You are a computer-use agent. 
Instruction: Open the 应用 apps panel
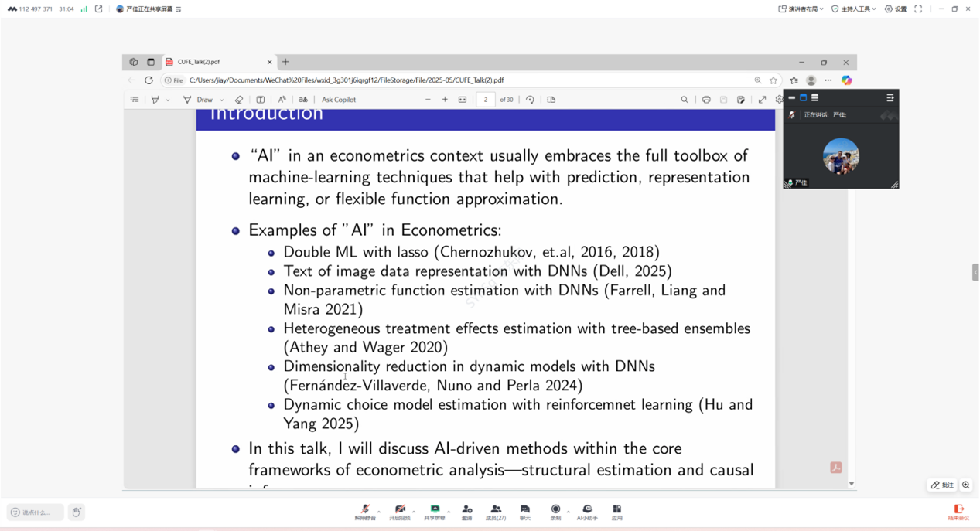[616, 512]
